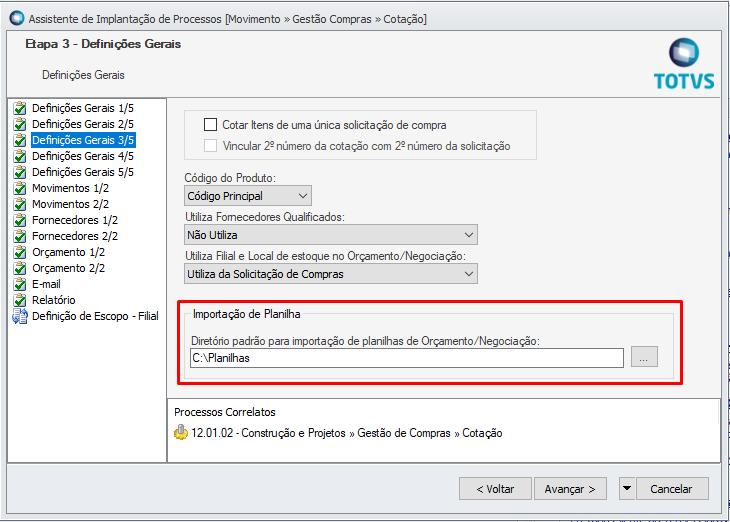Open the arrow dropdown next to Cancelar
Viewport: 730px width, 522px height.
[x=627, y=488]
